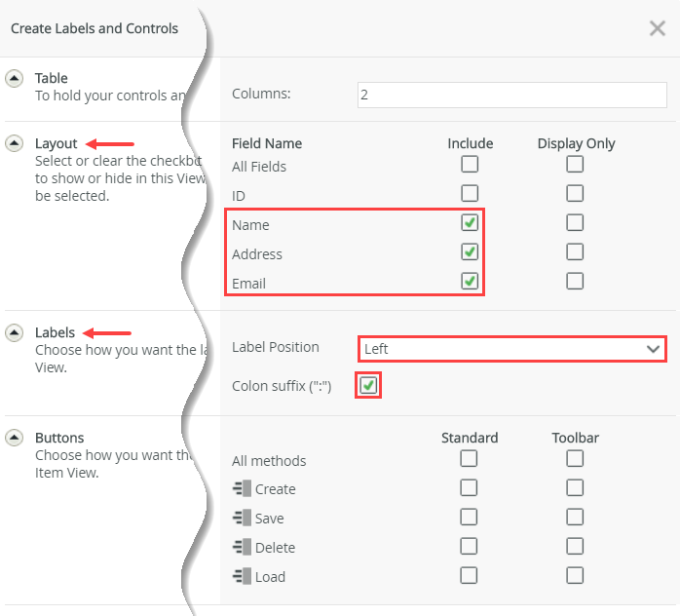Click the All methods row label
680x616 pixels.
269,461
